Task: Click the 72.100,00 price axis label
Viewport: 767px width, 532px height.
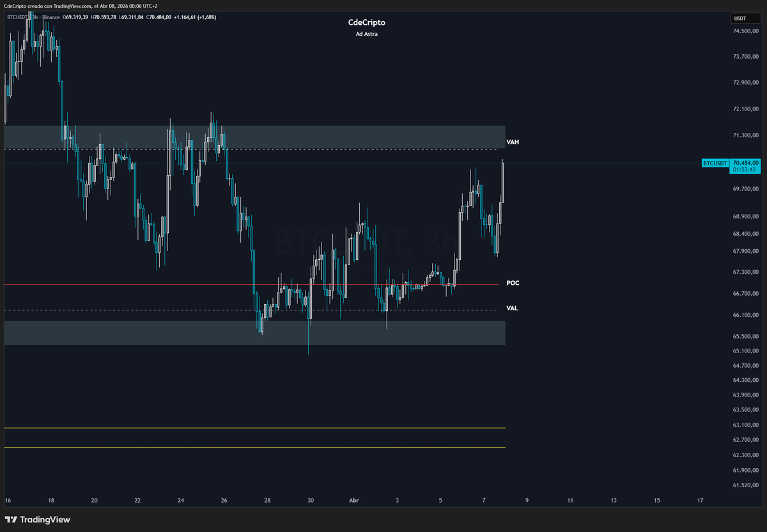Action: (745, 109)
